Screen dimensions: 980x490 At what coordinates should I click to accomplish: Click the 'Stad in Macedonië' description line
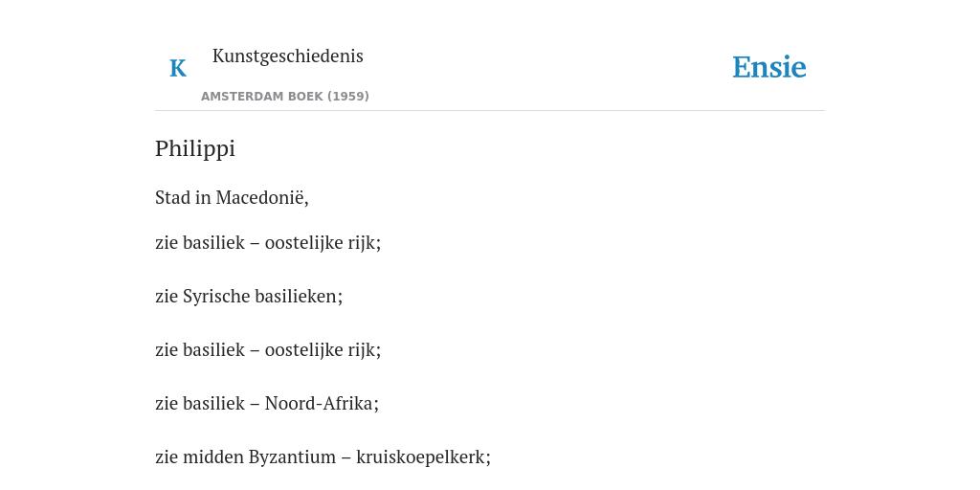pos(232,197)
